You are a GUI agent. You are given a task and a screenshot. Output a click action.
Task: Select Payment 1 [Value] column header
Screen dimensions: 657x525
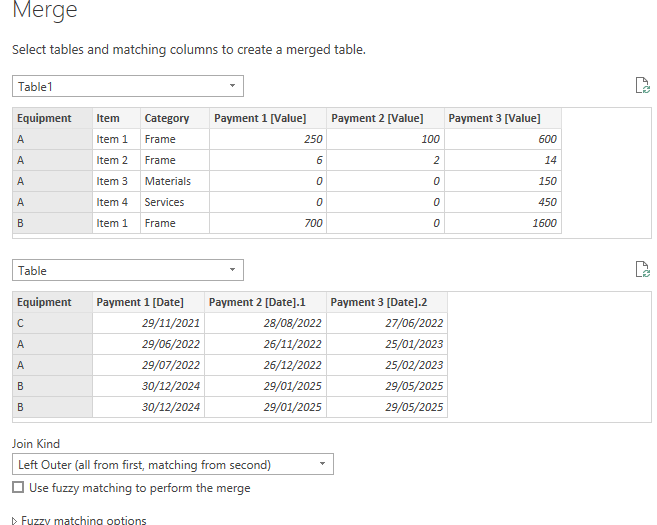tap(268, 118)
